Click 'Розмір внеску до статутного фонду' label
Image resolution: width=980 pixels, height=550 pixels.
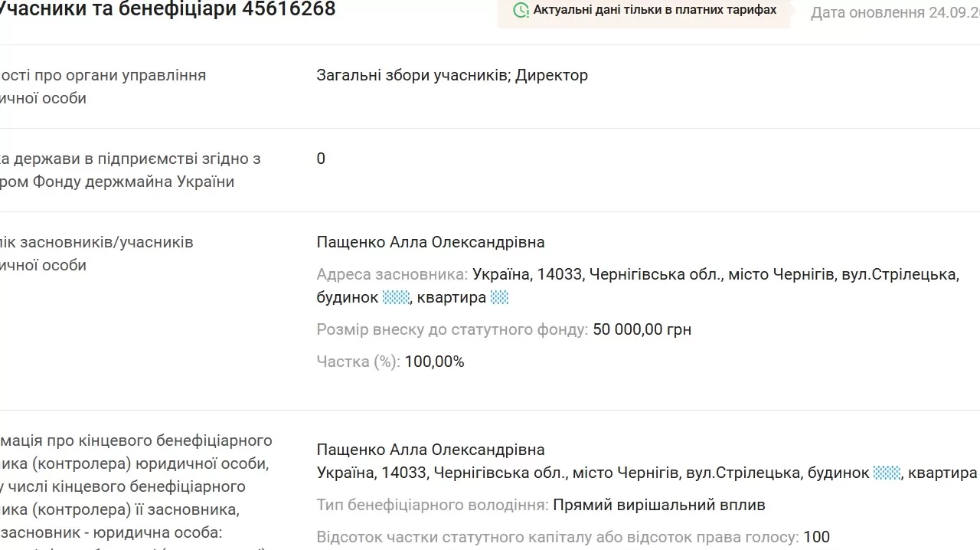[x=452, y=329]
